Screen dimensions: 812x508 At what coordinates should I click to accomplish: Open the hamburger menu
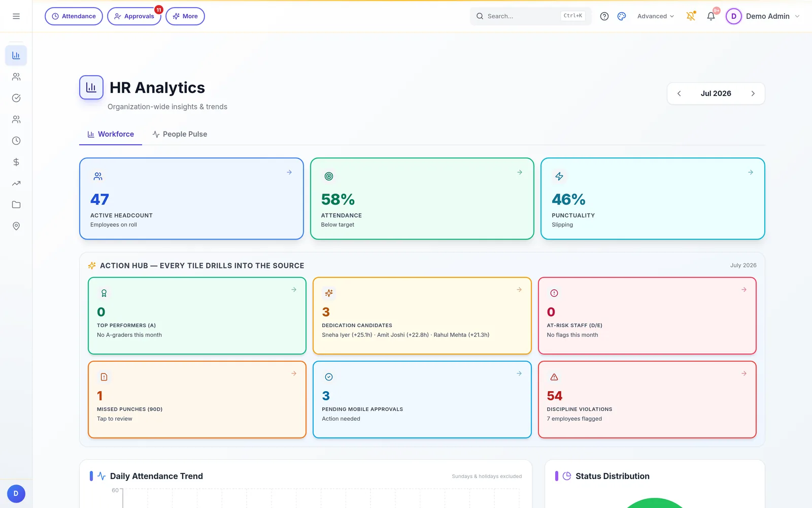16,16
